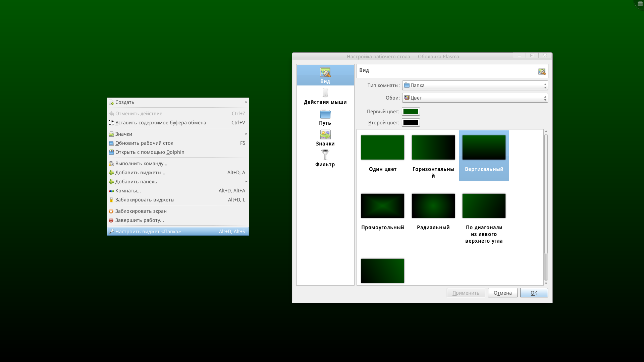Choose Добавить виджеты menu entry

point(140,173)
